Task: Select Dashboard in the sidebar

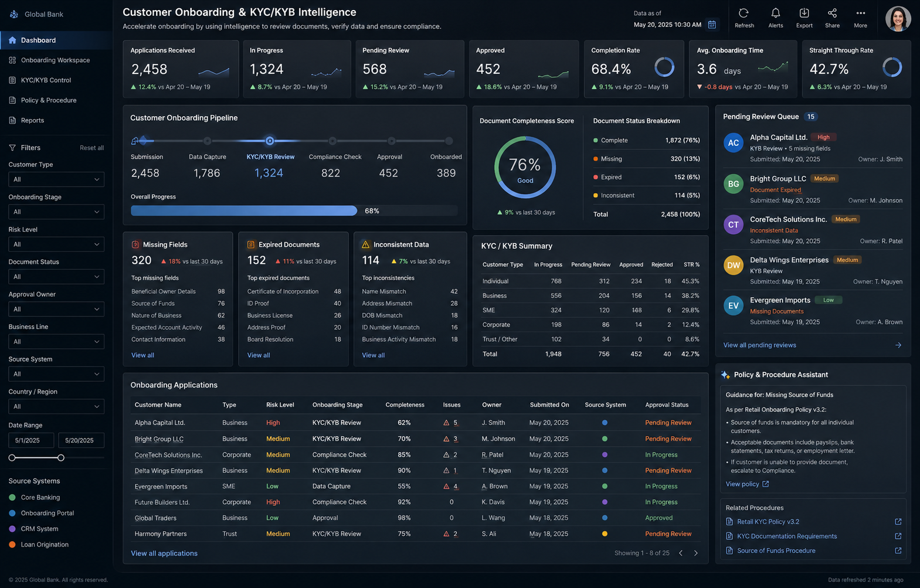Action: 56,40
